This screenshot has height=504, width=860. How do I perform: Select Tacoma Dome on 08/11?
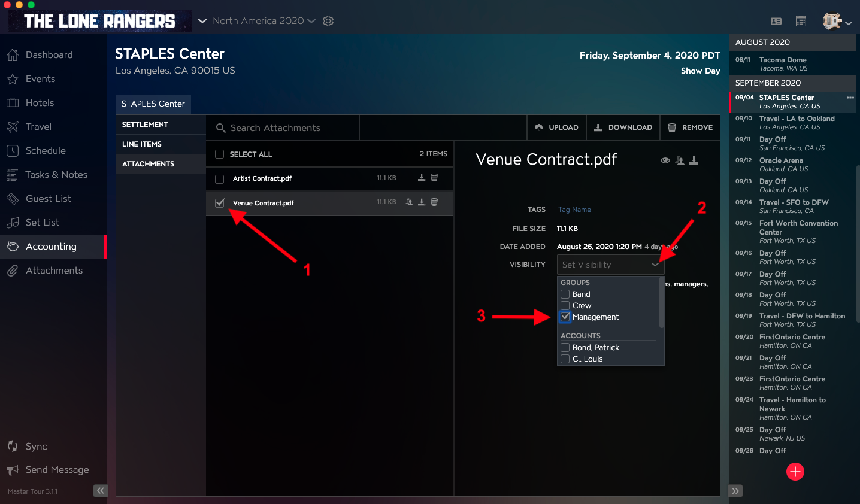[x=793, y=64]
